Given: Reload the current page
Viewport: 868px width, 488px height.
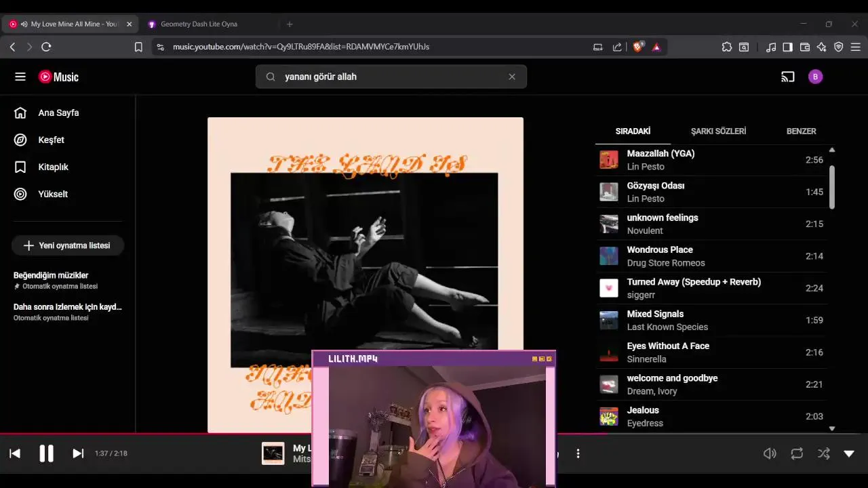Looking at the screenshot, I should point(46,47).
